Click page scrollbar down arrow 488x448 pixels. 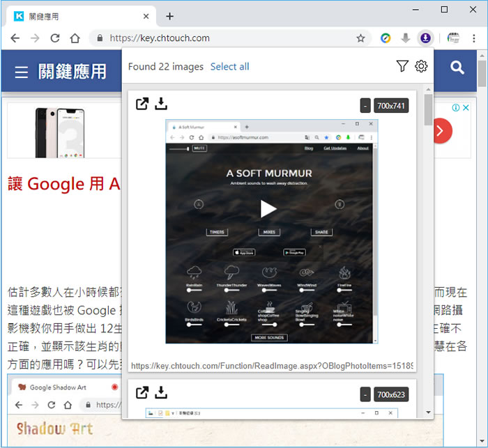(482, 441)
